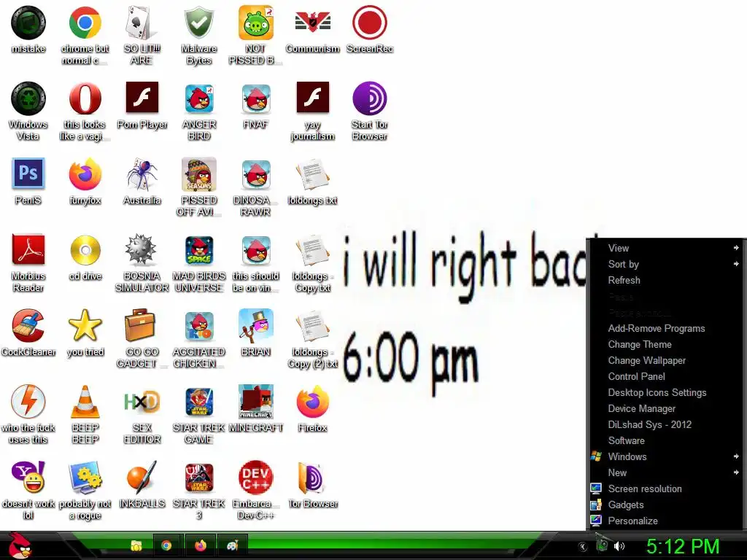Choose Desktop Icons Settings
This screenshot has width=747, height=560.
point(665,393)
